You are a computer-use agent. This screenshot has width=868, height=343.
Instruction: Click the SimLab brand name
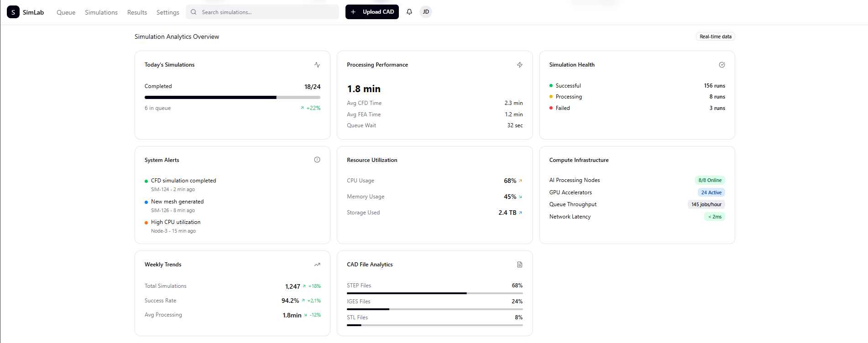pyautogui.click(x=33, y=12)
